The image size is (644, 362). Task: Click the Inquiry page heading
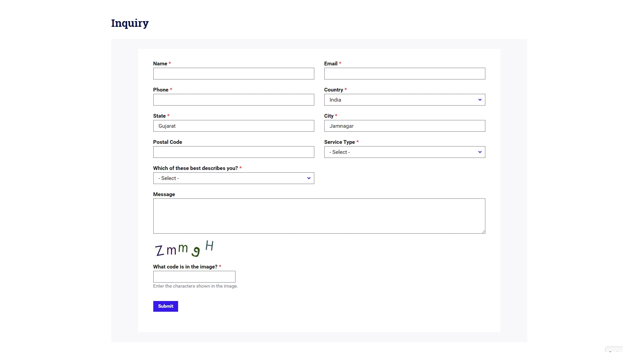[130, 23]
